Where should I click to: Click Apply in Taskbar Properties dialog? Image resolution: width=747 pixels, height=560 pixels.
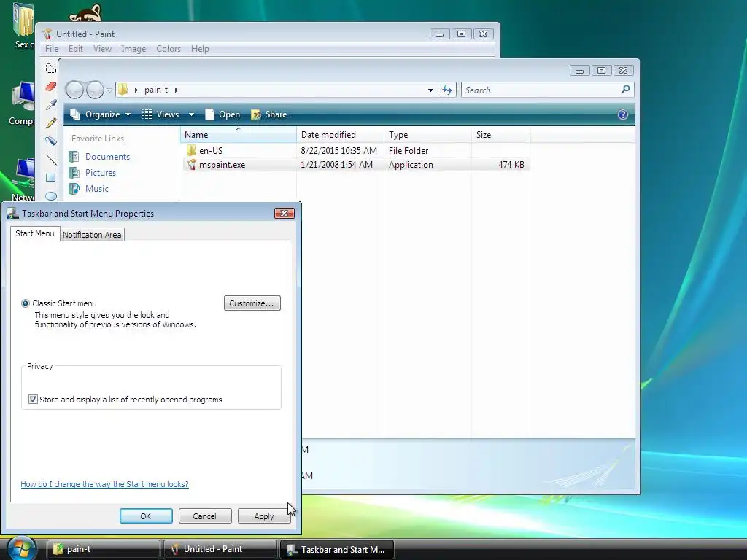point(264,516)
